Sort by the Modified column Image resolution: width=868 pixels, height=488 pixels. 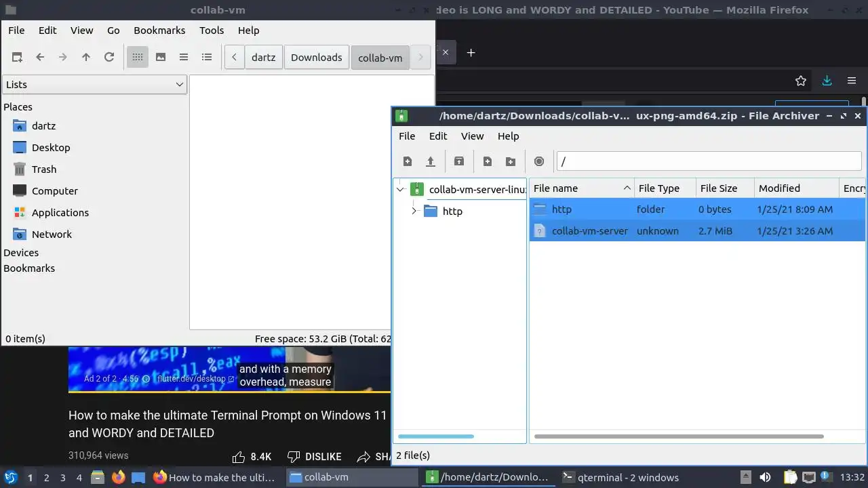click(797, 188)
